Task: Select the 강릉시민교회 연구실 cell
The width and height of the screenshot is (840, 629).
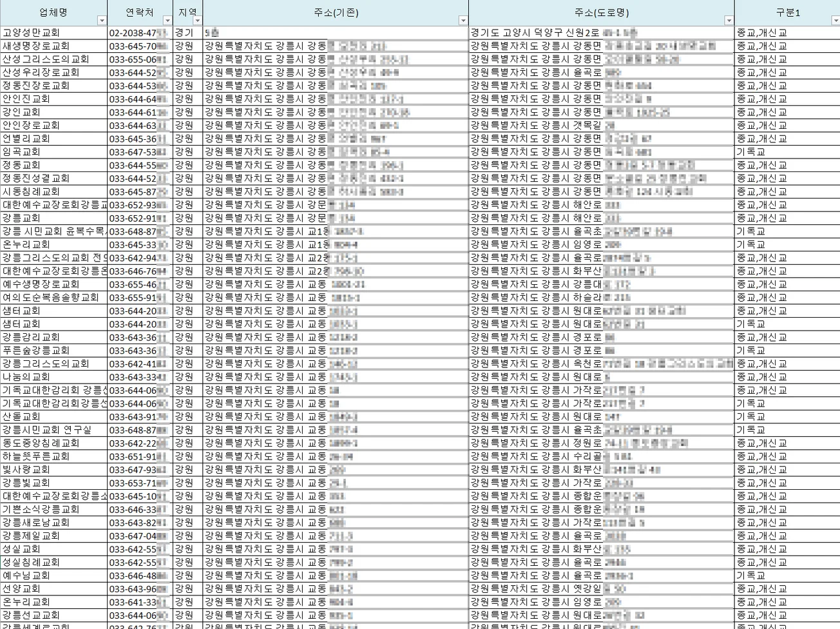Action: [53, 430]
